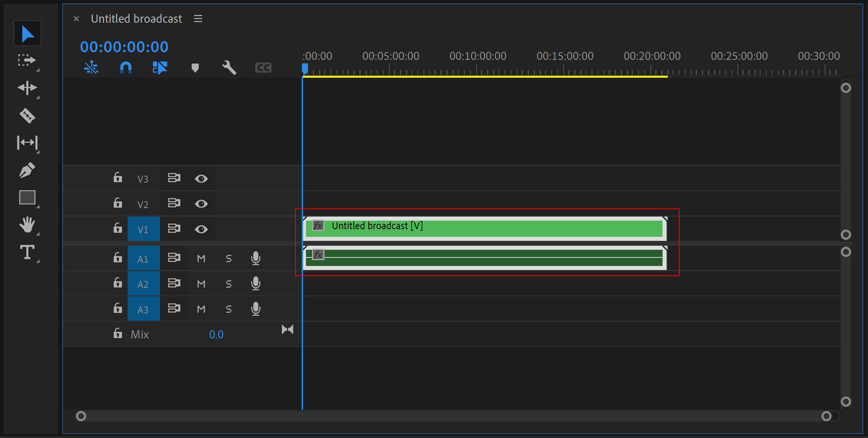Toggle Linked Selection button
Screen dimensions: 868x438
(x=160, y=68)
